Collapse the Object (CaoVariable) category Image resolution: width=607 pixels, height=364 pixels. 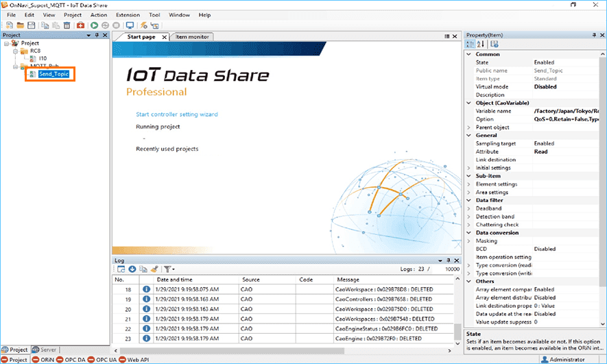click(x=469, y=103)
